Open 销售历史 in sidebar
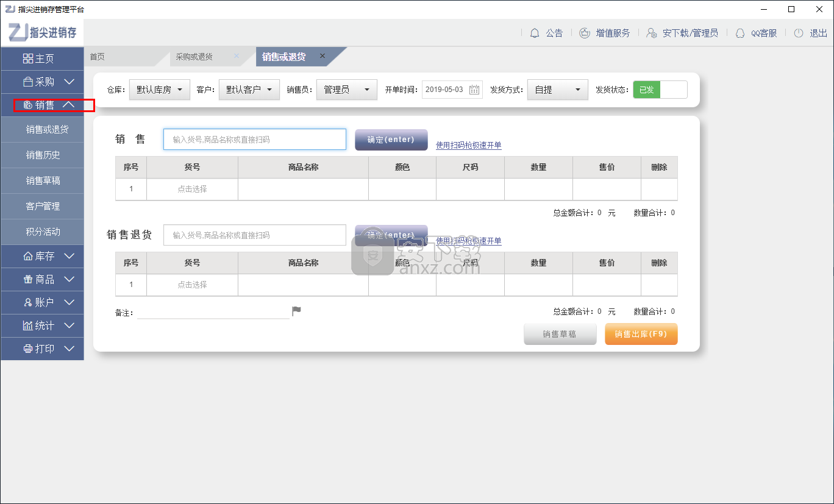 43,155
